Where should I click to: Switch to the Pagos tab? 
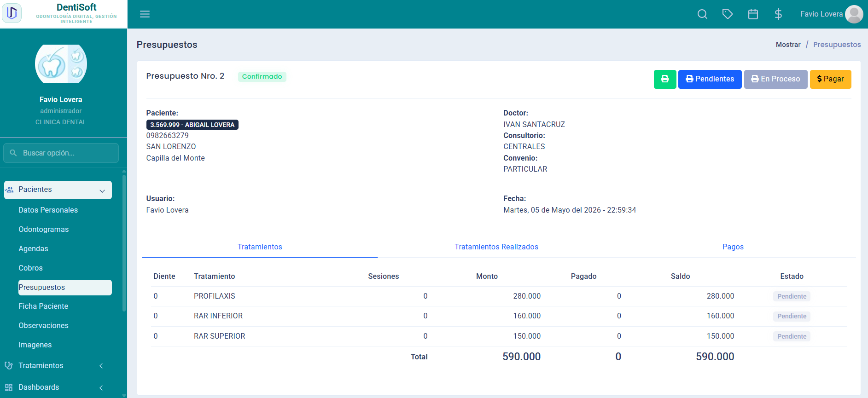click(x=733, y=247)
